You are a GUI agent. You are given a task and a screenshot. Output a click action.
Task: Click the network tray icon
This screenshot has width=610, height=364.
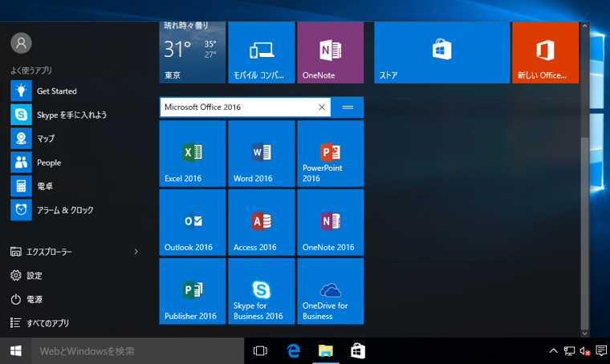(x=569, y=351)
